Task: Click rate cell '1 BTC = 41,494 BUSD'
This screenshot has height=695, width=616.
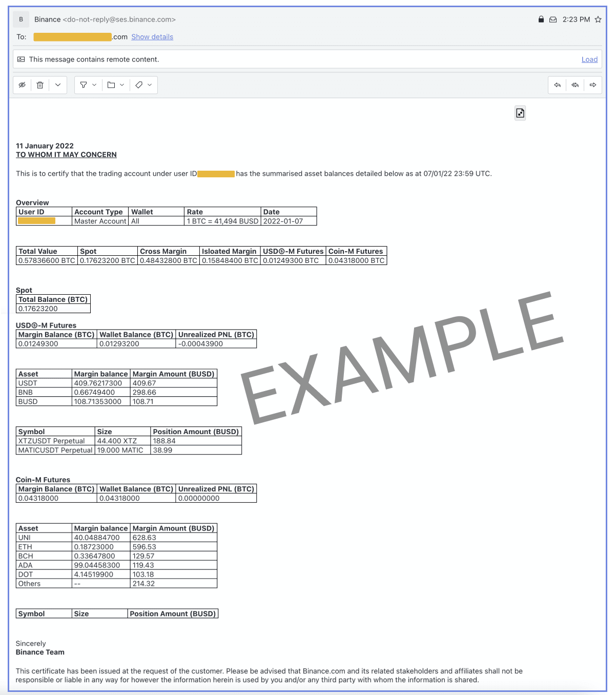Action: tap(222, 221)
